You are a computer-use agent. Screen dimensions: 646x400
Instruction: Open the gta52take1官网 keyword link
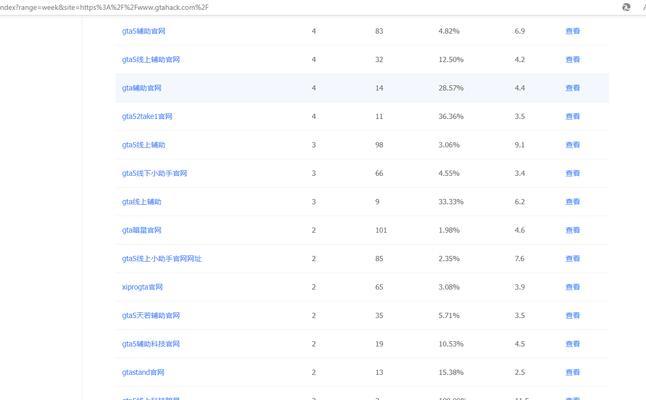click(147, 116)
